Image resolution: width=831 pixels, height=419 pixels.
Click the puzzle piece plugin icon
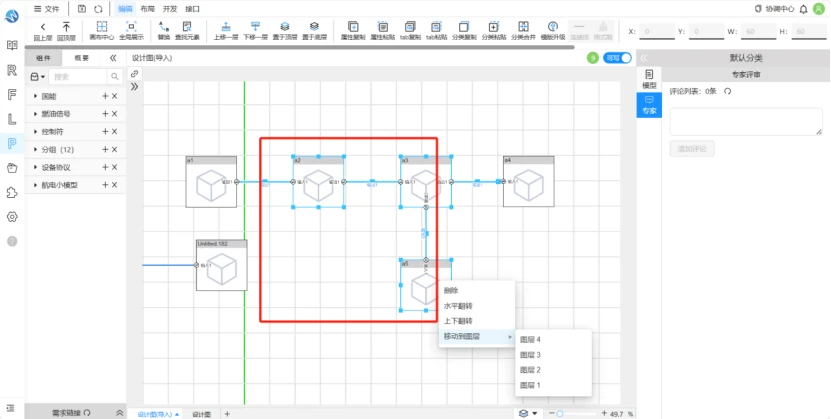point(12,192)
